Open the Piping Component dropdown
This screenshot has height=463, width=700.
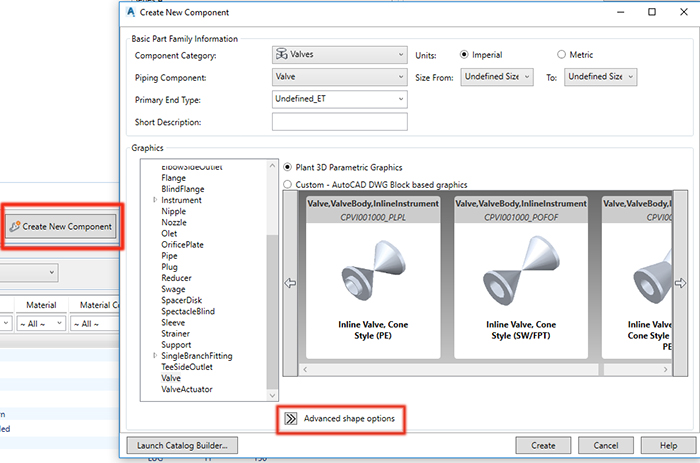pyautogui.click(x=340, y=77)
